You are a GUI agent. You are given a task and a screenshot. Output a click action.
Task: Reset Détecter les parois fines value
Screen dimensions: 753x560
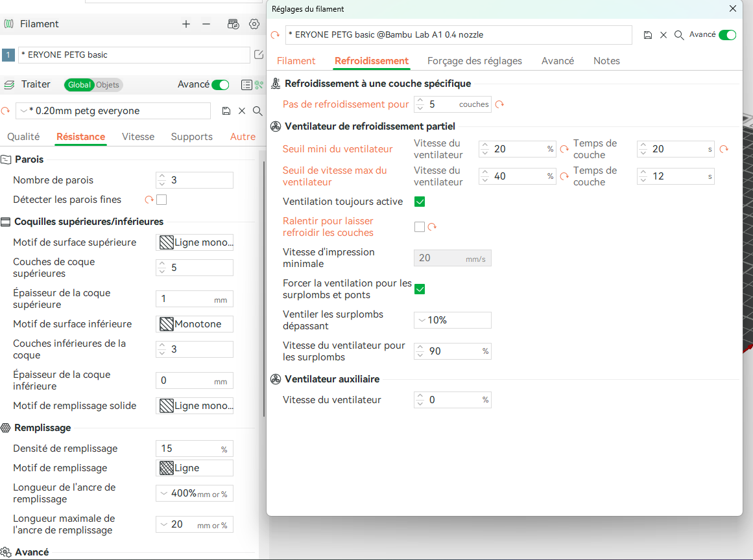click(x=149, y=200)
